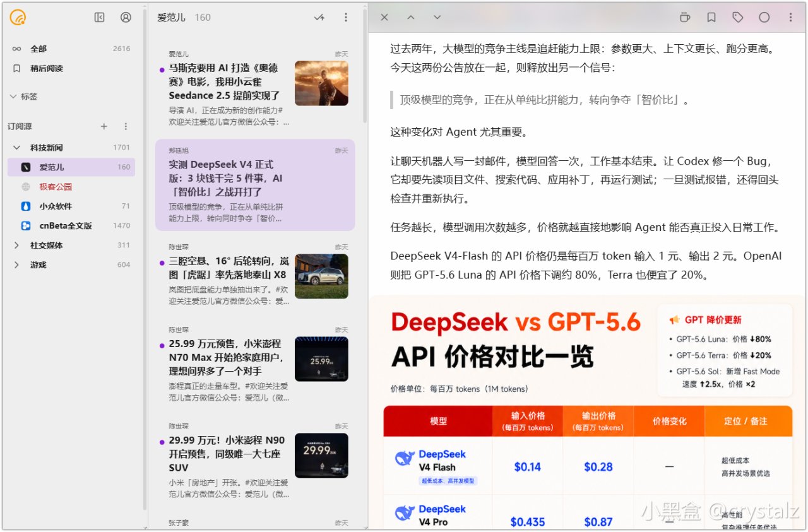This screenshot has width=808, height=532.
Task: Toggle the unread dot on the 三腔空悬 article
Action: click(162, 263)
